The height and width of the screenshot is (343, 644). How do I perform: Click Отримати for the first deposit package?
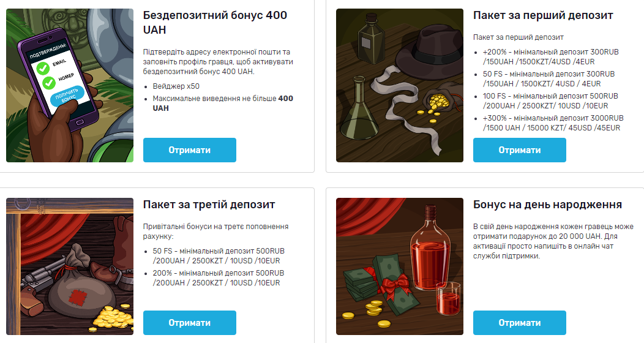tap(520, 150)
